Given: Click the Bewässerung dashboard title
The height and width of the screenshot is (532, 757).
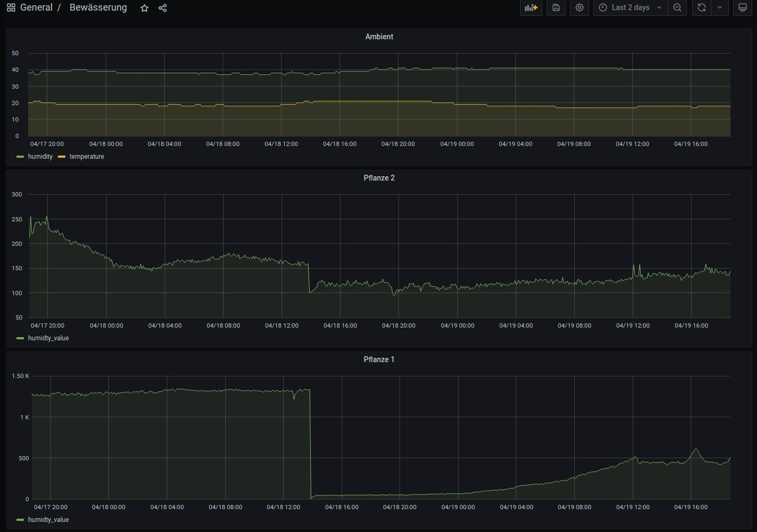Looking at the screenshot, I should coord(98,7).
